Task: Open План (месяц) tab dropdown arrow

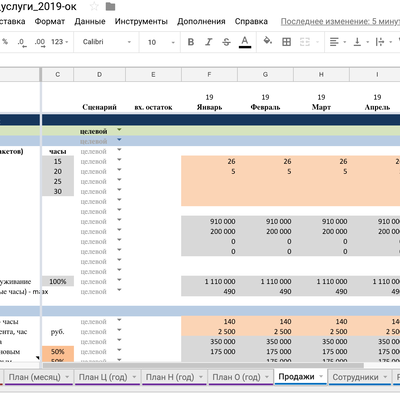Action: coord(67,377)
